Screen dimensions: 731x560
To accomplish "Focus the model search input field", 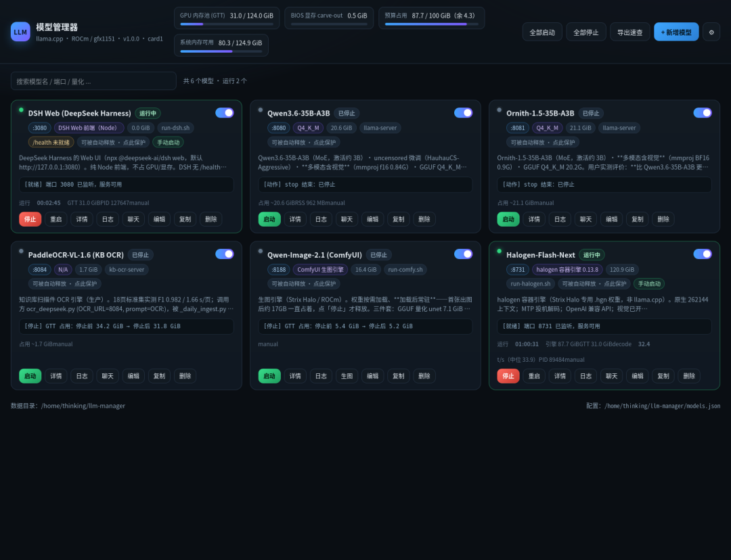I will tap(93, 81).
